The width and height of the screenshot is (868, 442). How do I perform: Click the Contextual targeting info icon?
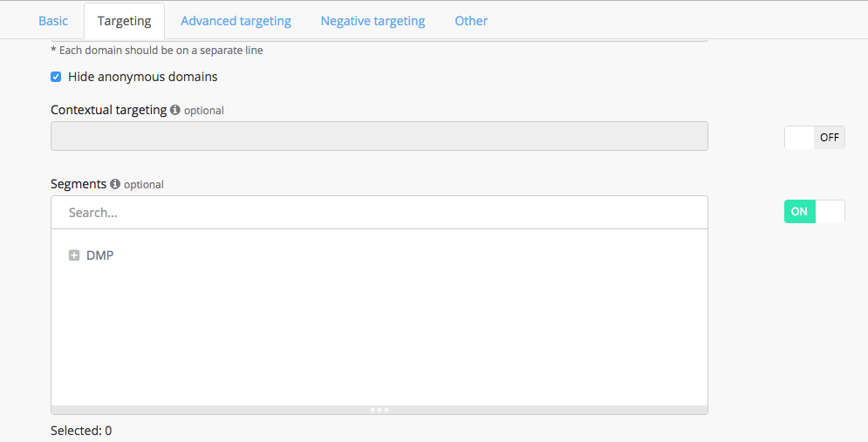175,111
